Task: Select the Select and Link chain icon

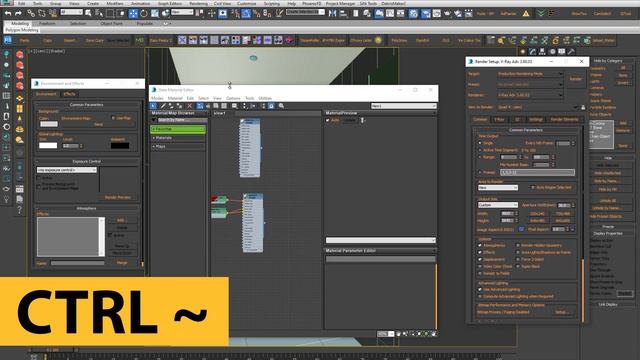Action: [x=31, y=13]
